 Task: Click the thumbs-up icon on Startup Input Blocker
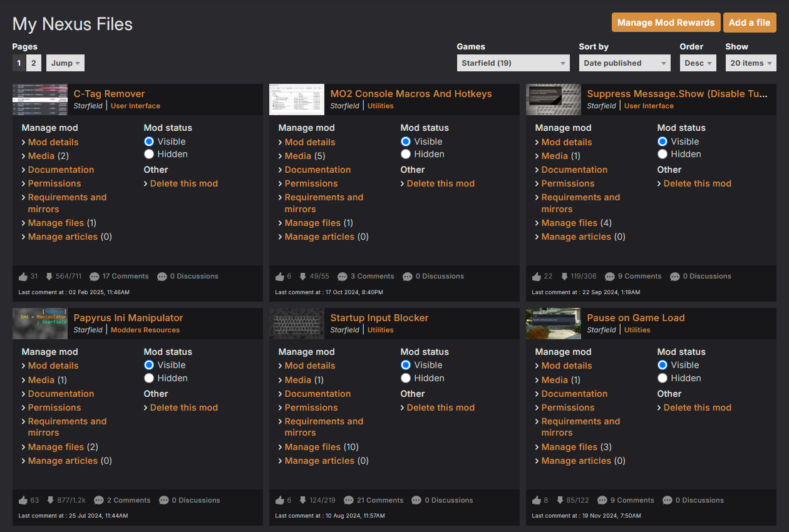(x=280, y=501)
